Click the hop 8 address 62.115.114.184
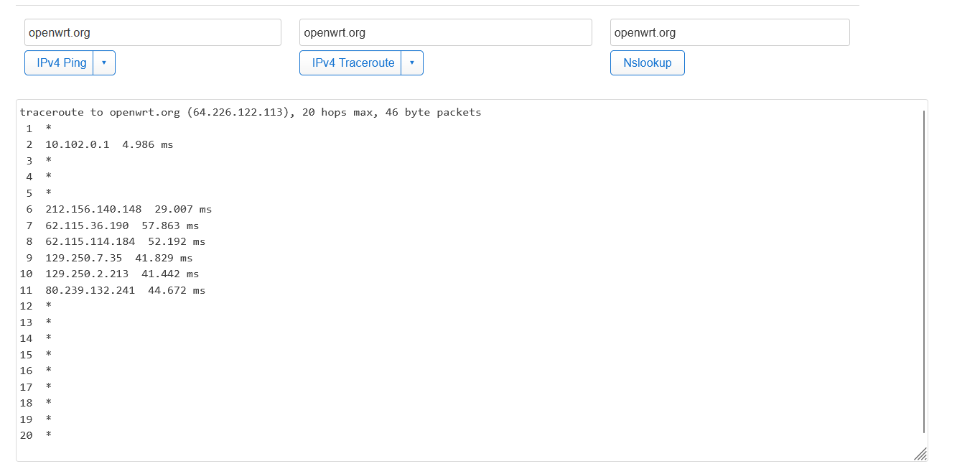Image resolution: width=980 pixels, height=469 pixels. click(90, 241)
